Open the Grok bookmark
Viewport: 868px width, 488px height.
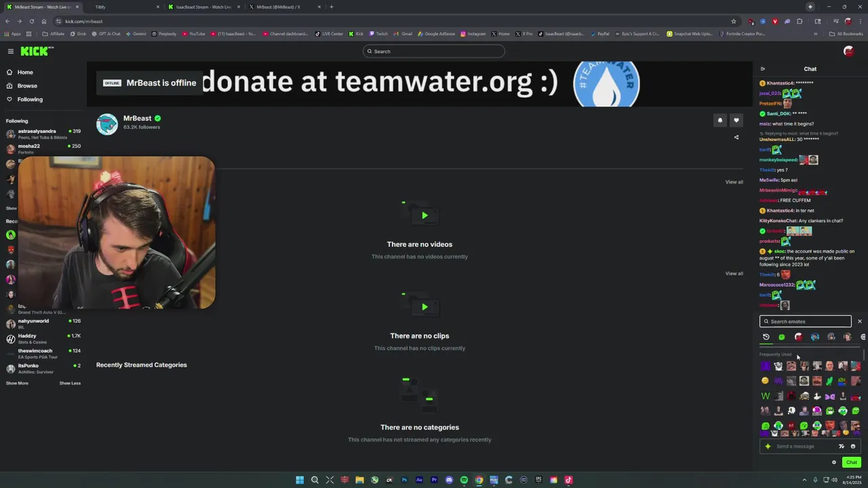click(78, 34)
